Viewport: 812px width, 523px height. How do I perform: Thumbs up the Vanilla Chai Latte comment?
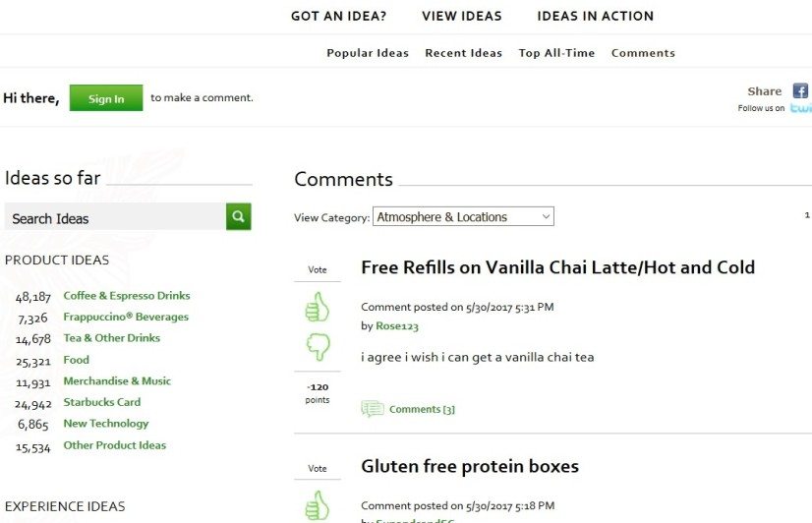click(x=317, y=307)
